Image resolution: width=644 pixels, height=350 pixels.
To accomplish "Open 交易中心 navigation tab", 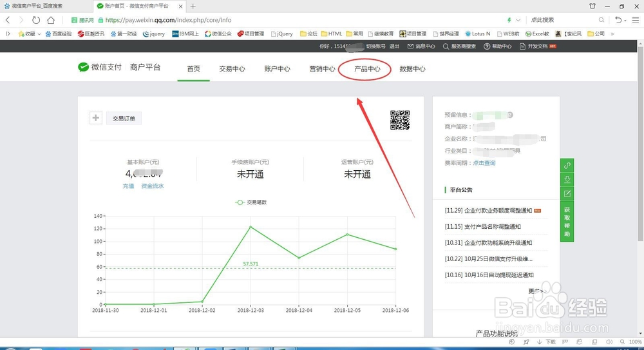I will 232,69.
